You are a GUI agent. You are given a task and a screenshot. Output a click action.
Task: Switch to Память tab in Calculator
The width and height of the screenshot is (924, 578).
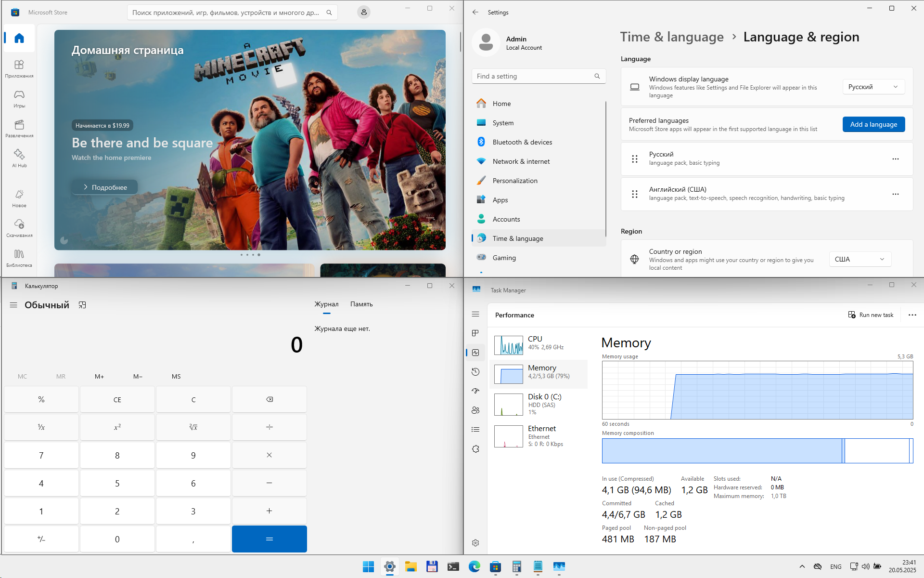click(361, 304)
